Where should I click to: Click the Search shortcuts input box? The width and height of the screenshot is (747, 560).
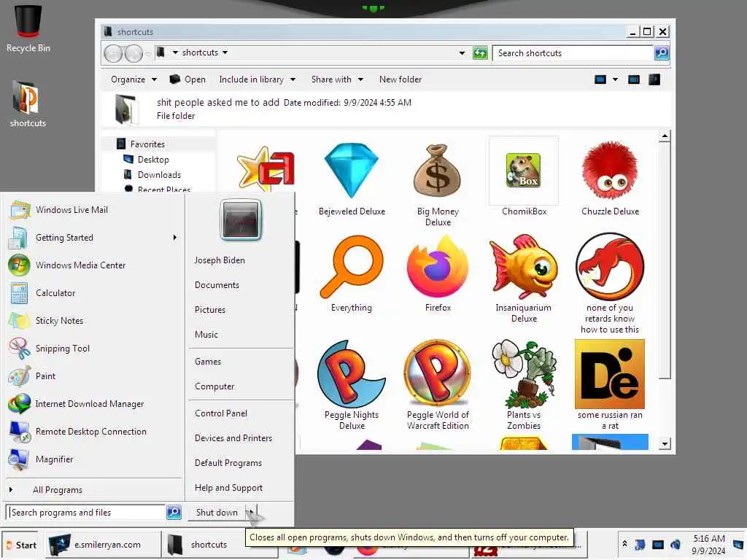pos(573,52)
